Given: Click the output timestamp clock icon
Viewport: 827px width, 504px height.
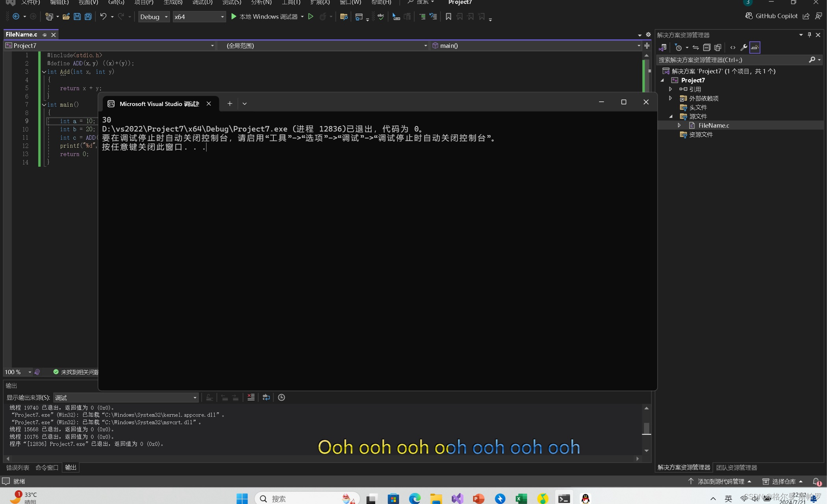Looking at the screenshot, I should (x=281, y=397).
